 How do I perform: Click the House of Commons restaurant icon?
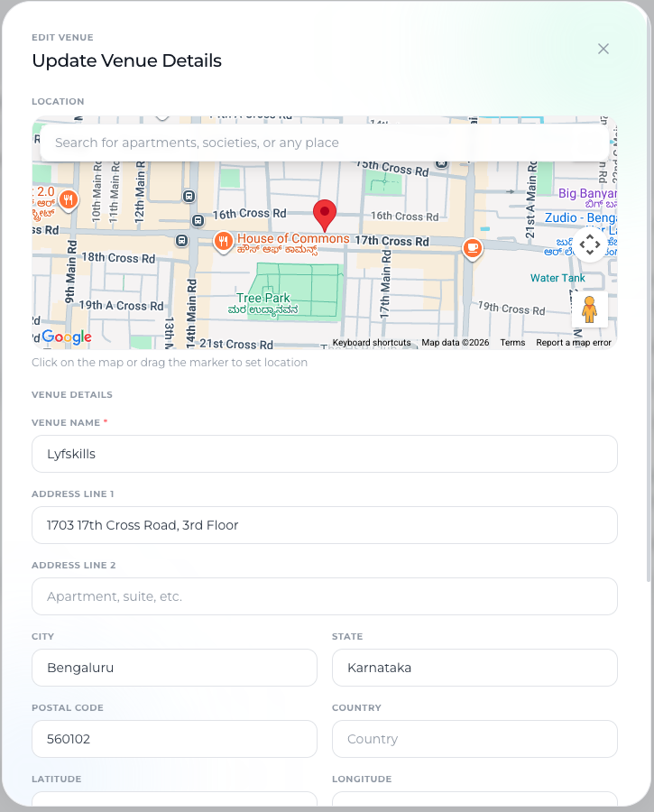tap(223, 241)
